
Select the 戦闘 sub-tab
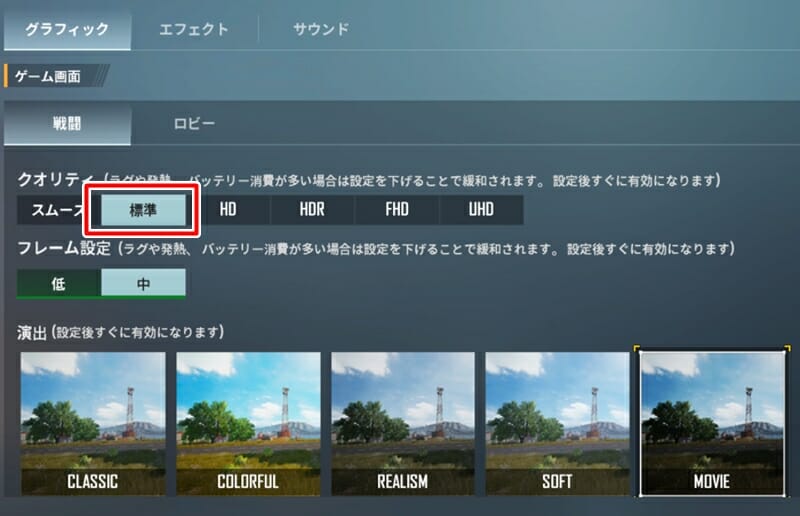(67, 124)
